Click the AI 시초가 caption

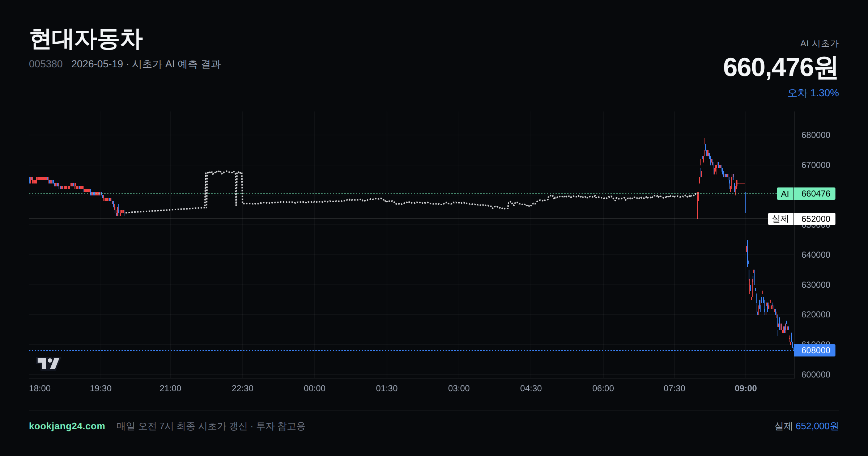click(819, 43)
